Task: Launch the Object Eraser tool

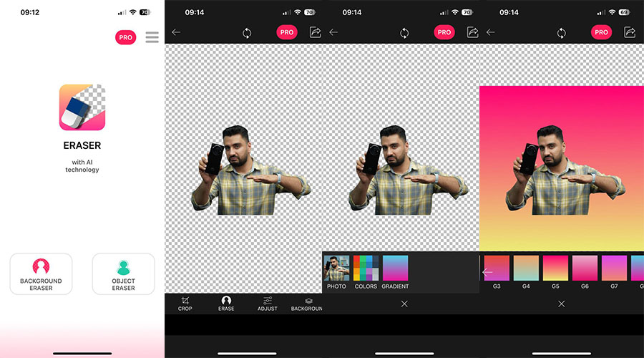Action: [x=123, y=274]
